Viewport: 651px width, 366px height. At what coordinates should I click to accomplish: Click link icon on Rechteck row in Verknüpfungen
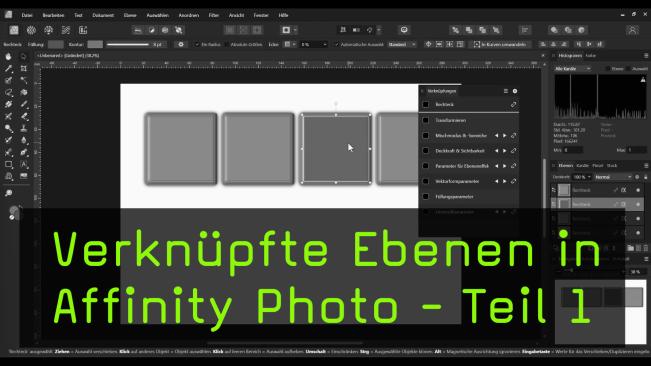coord(514,105)
